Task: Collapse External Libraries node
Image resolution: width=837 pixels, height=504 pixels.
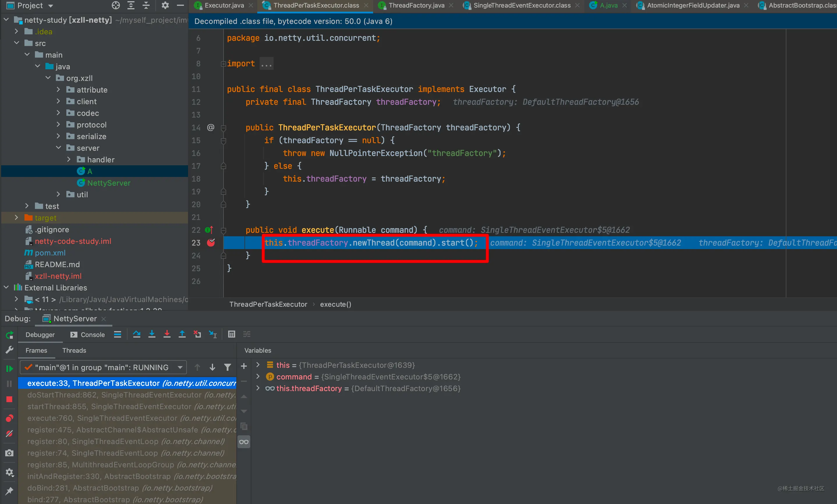Action: pos(6,287)
